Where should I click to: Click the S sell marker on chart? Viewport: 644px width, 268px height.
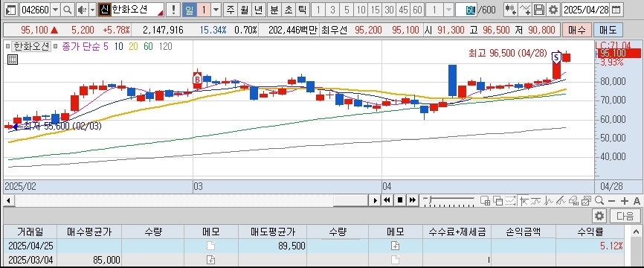point(556,57)
